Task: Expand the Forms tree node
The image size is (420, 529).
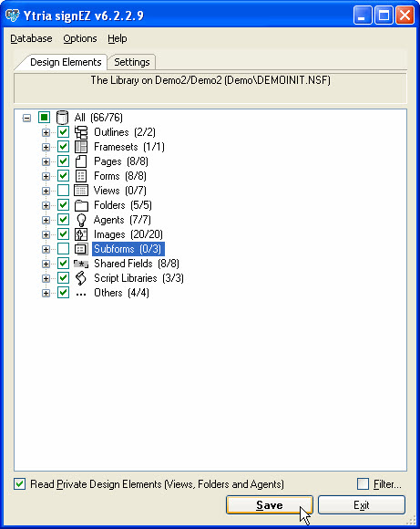Action: tap(46, 176)
